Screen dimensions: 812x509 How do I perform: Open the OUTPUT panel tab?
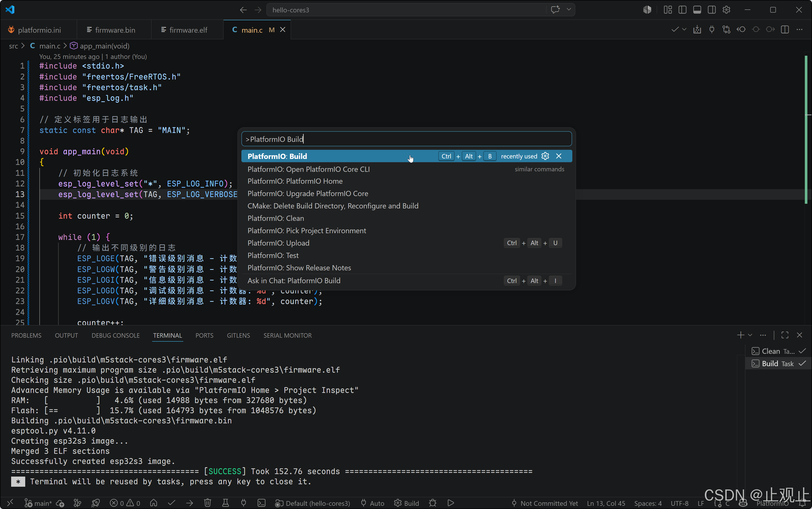[x=66, y=335]
